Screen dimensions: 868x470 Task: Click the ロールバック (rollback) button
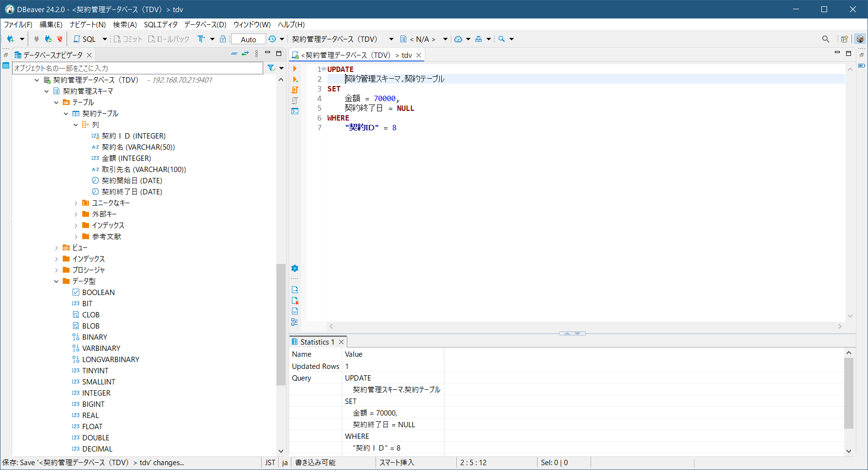[x=169, y=39]
